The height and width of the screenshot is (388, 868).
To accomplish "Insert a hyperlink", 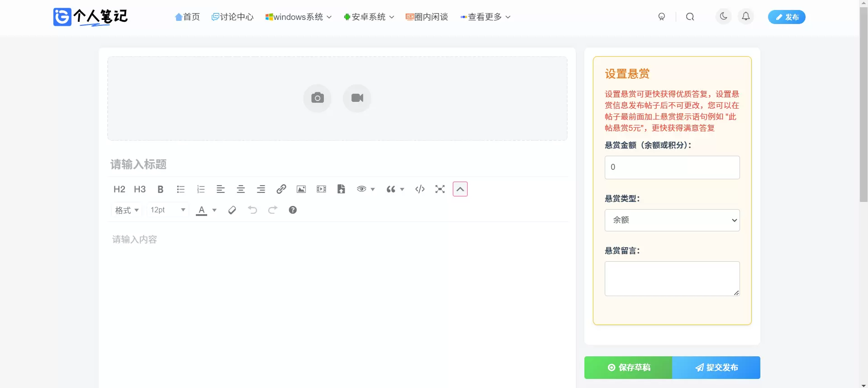I will pyautogui.click(x=281, y=189).
